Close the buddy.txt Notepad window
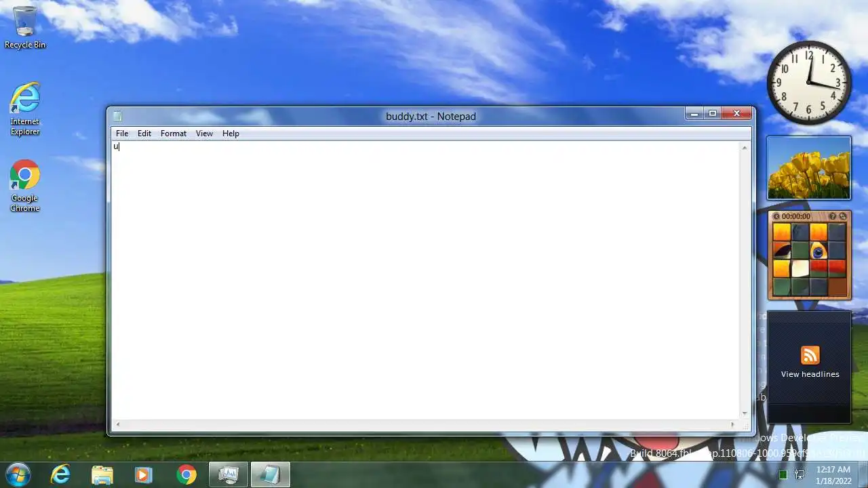Viewport: 868px width, 488px height. [x=736, y=114]
